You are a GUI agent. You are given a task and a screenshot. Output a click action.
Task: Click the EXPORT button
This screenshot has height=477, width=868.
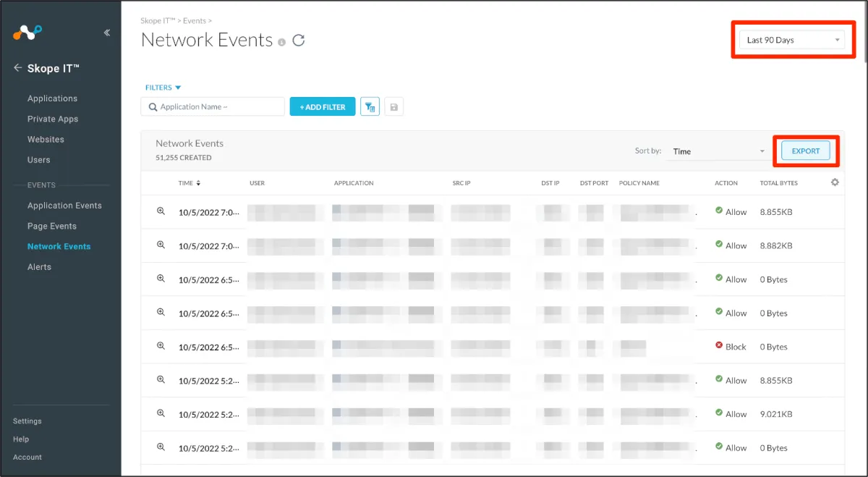805,151
